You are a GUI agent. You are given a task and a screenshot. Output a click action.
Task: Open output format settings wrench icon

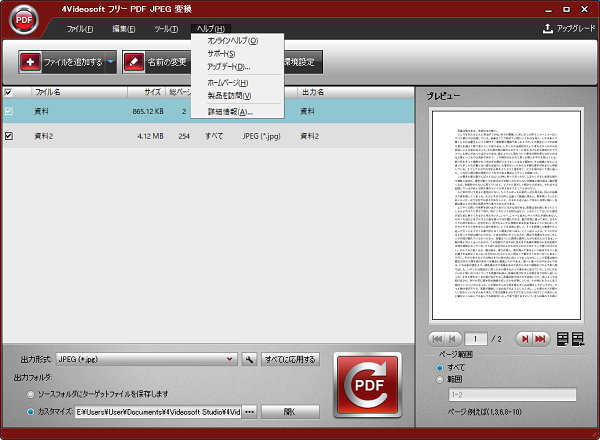pyautogui.click(x=249, y=359)
